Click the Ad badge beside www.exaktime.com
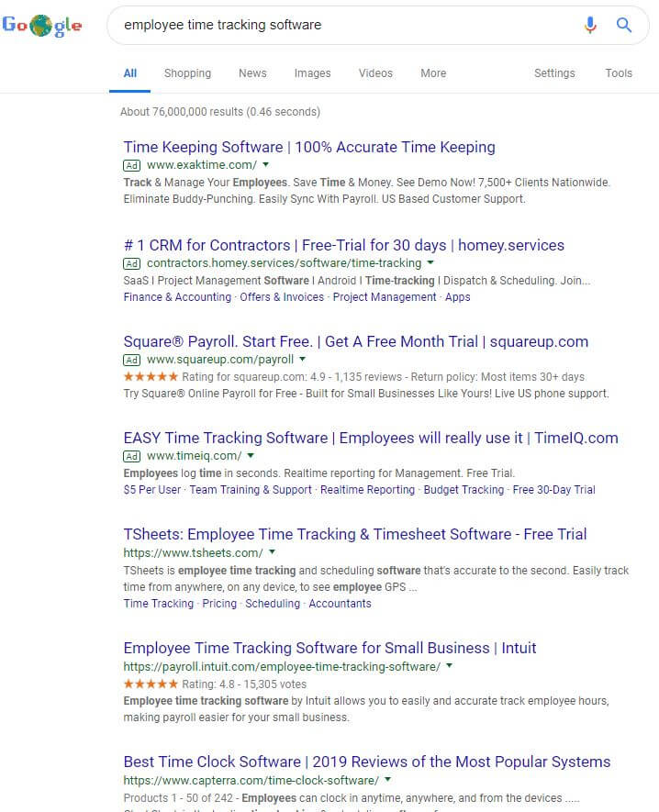The image size is (659, 812). pos(131,165)
